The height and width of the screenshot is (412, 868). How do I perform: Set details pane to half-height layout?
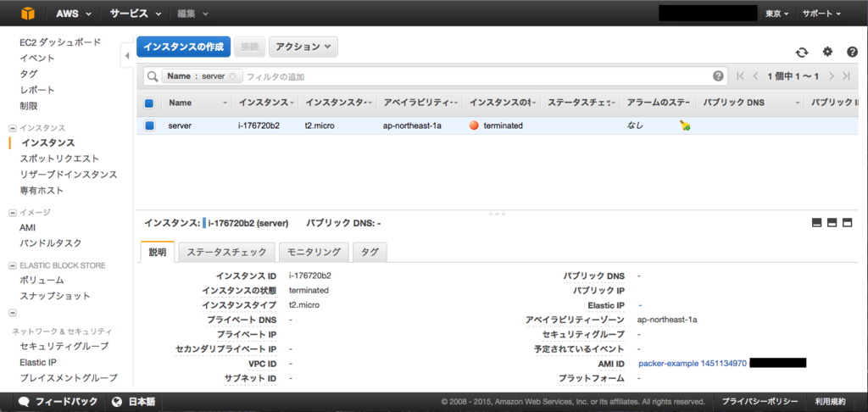[832, 223]
